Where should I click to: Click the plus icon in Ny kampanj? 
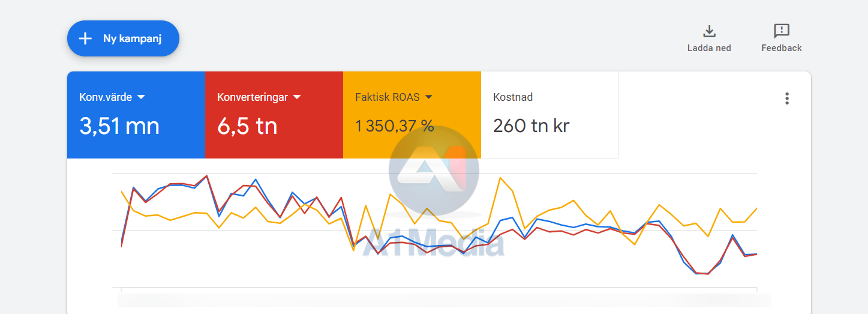click(x=86, y=38)
